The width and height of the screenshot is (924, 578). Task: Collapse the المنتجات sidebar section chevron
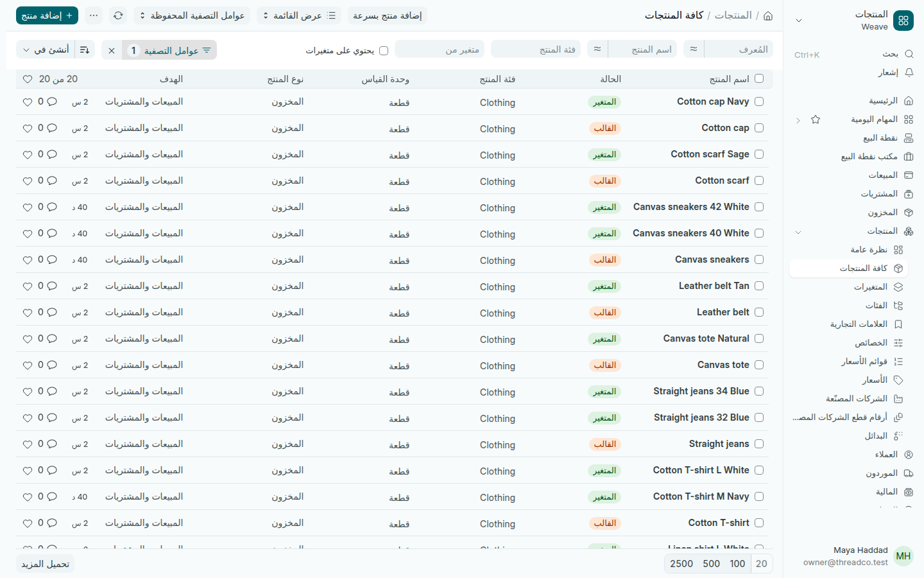(798, 232)
